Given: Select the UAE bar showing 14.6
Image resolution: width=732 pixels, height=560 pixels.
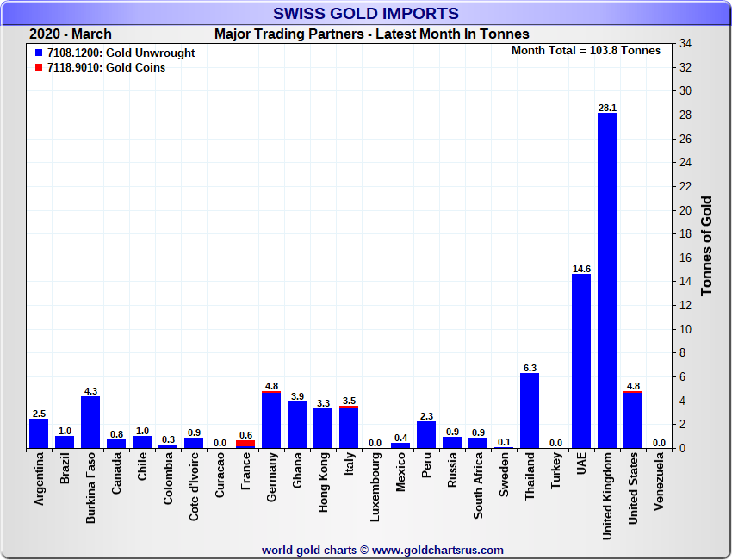Looking at the screenshot, I should point(581,361).
